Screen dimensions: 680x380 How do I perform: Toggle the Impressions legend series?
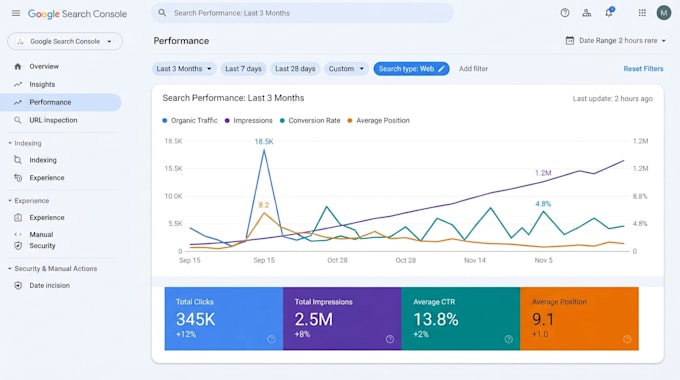point(248,121)
